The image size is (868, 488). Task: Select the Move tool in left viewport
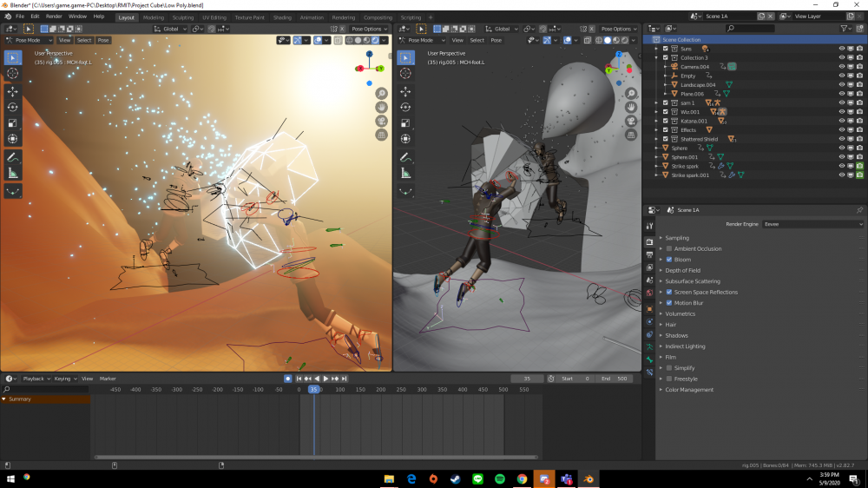click(13, 91)
